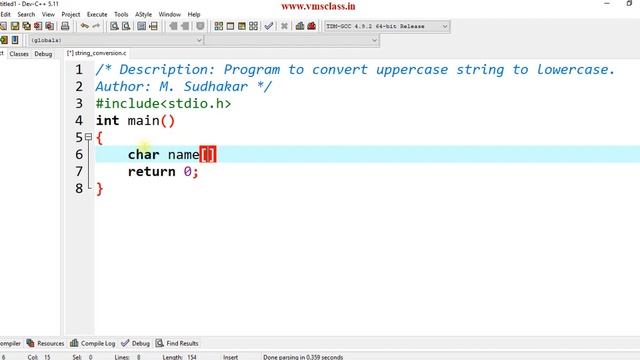Click on the 'return 0;' statement
The width and height of the screenshot is (640, 360).
pyautogui.click(x=163, y=171)
